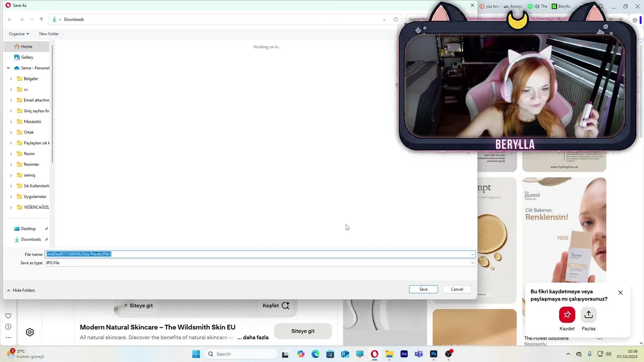
Task: Open the File name dropdown arrow
Action: 472,254
